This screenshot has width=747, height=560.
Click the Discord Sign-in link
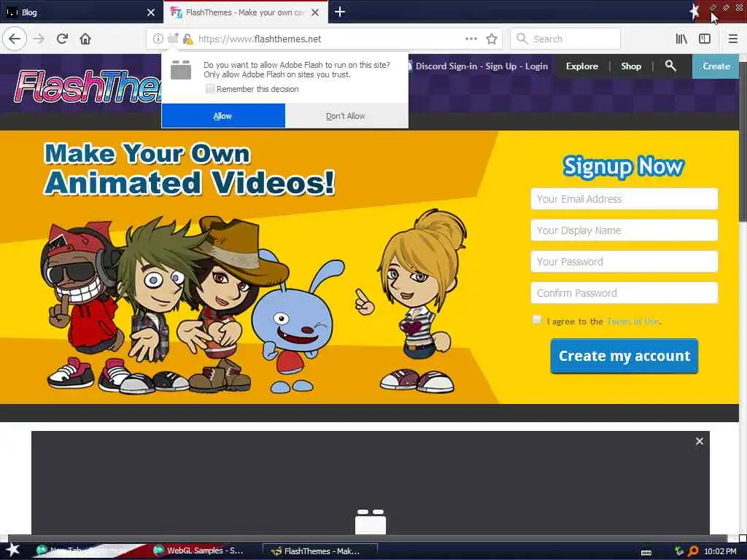[x=446, y=66]
